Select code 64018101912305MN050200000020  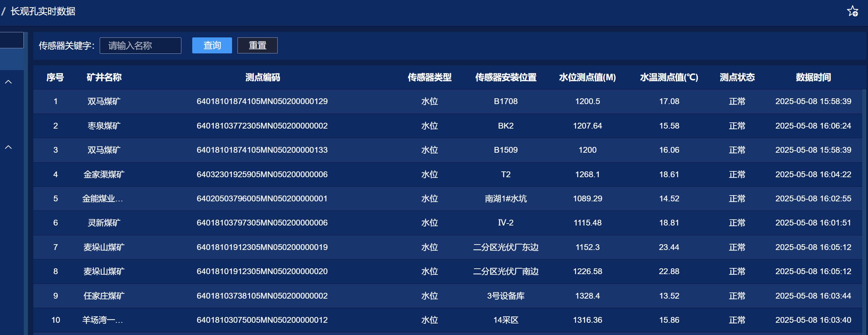point(262,271)
